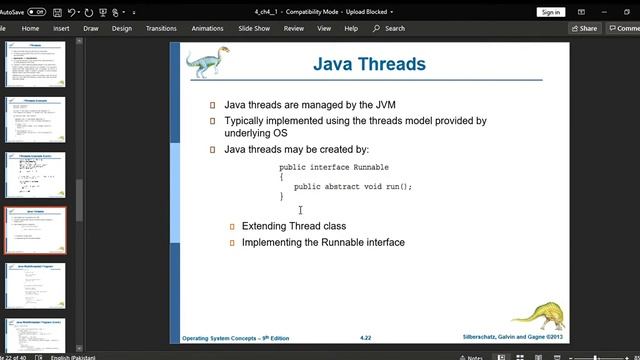Select the Java Multithreaded Program (Cont.) thumbnail
The image size is (640, 360).
click(x=35, y=336)
